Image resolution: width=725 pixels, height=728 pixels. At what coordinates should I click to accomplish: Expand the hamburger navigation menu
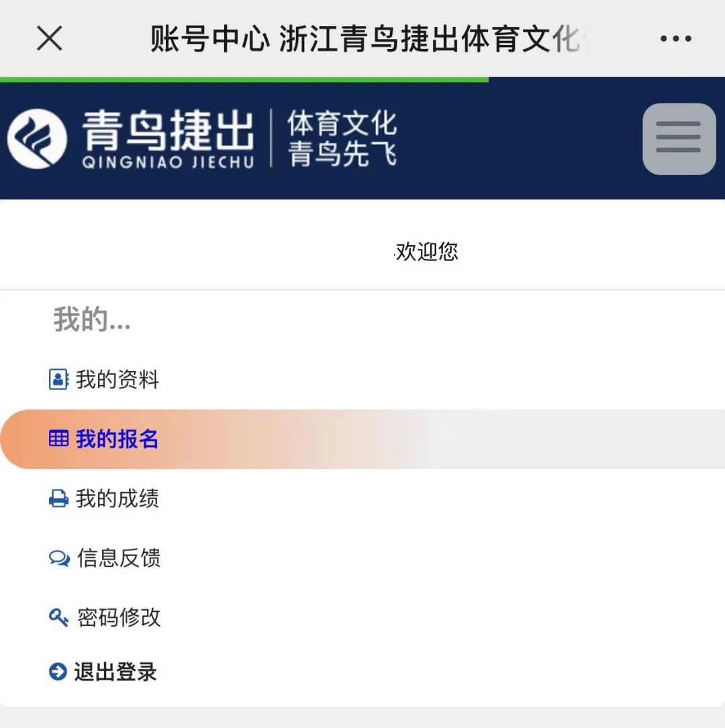pos(679,138)
